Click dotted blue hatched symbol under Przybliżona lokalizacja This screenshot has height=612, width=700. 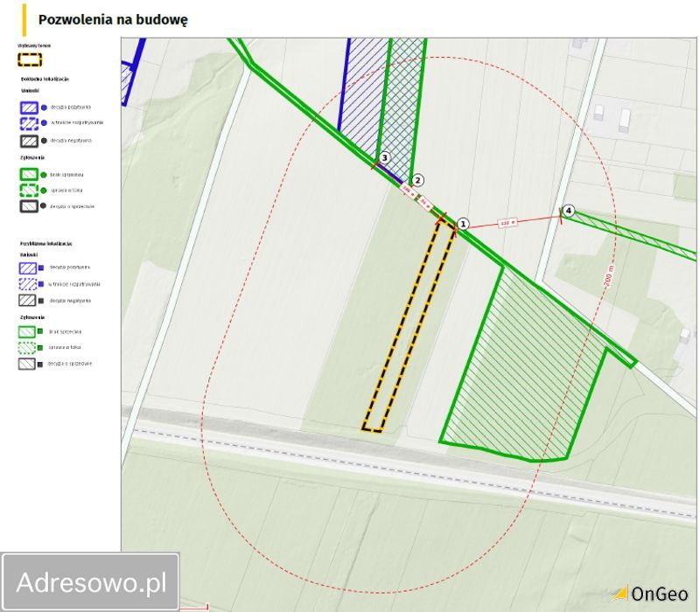coord(28,284)
